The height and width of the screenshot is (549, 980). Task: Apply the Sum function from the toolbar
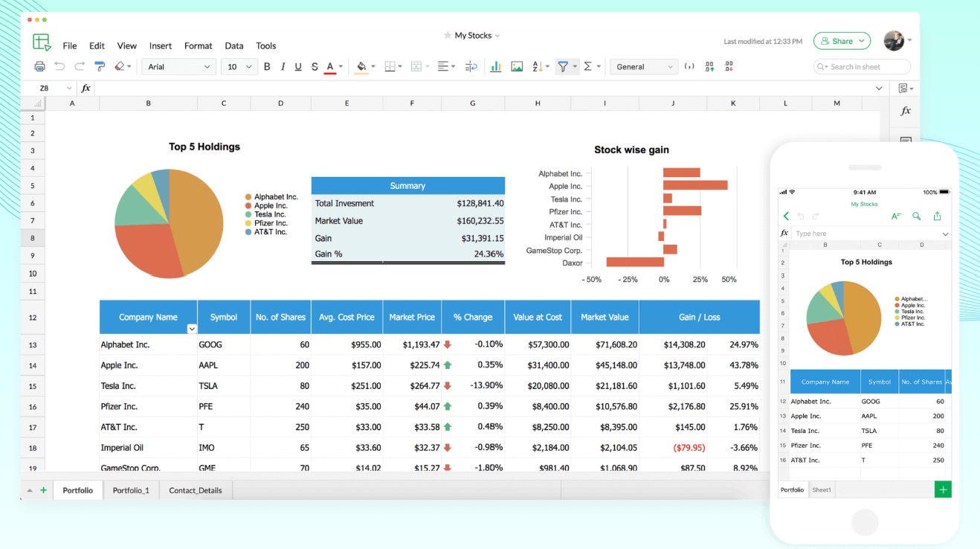point(587,66)
